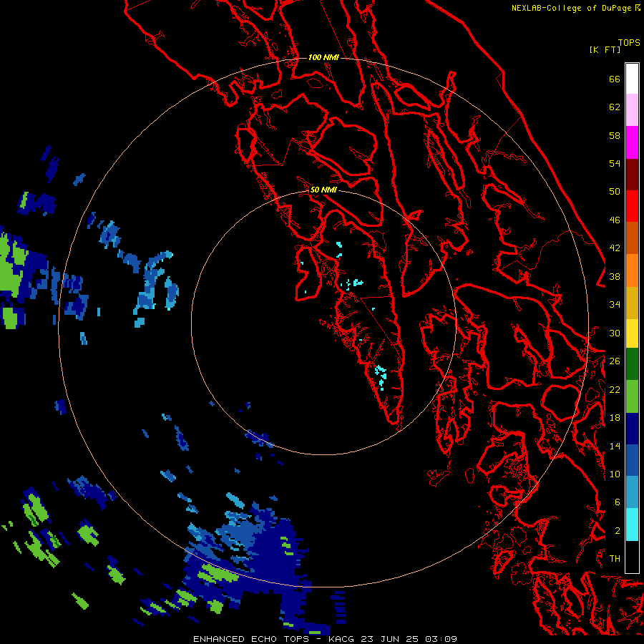Click the light blue 6 K FT legend swatch

(x=632, y=492)
